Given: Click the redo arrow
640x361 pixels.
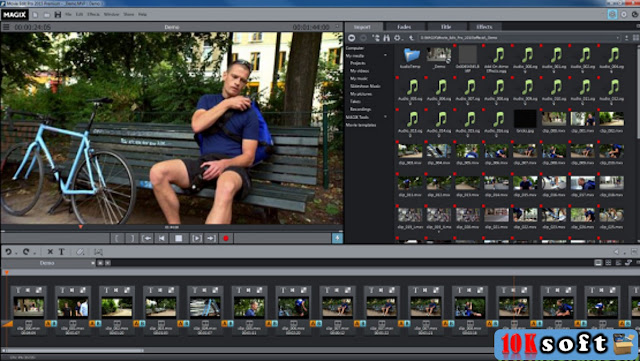Looking at the screenshot, I should (x=26, y=252).
